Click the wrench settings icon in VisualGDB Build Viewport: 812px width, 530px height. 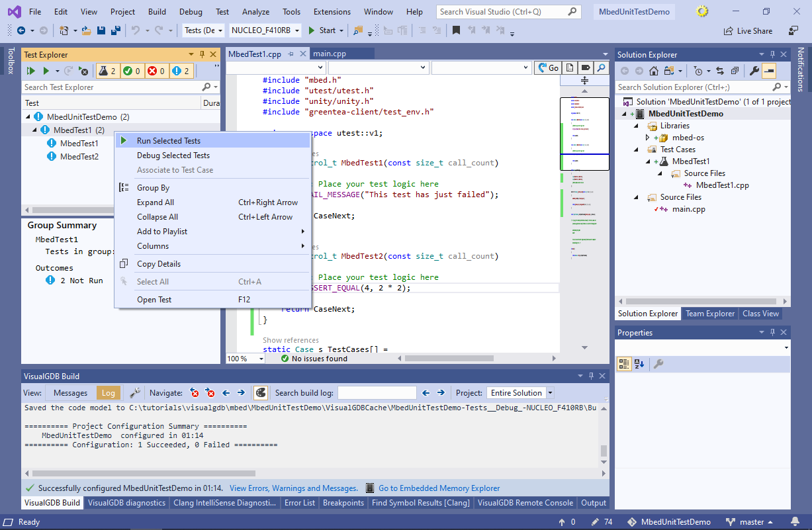(134, 393)
